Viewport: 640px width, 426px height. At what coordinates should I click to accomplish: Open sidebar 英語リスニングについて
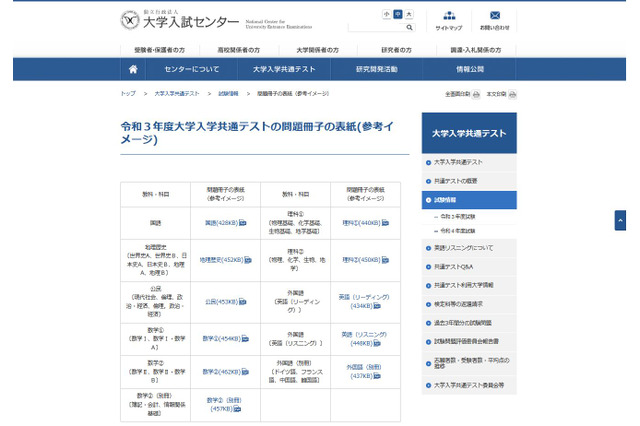[469, 248]
